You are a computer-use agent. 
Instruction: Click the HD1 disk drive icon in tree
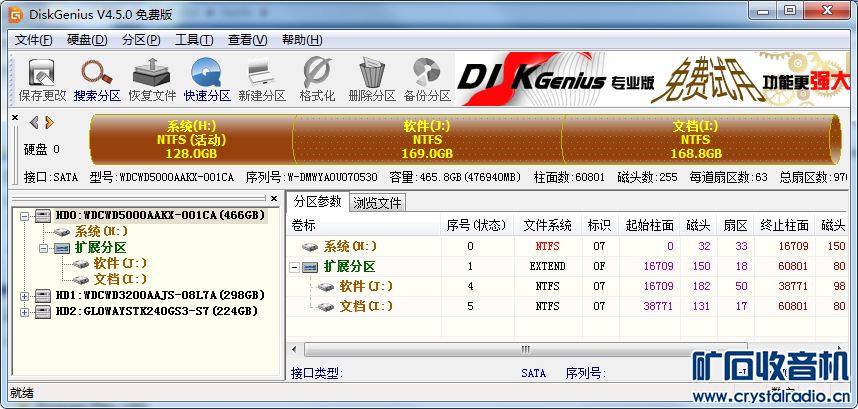44,296
